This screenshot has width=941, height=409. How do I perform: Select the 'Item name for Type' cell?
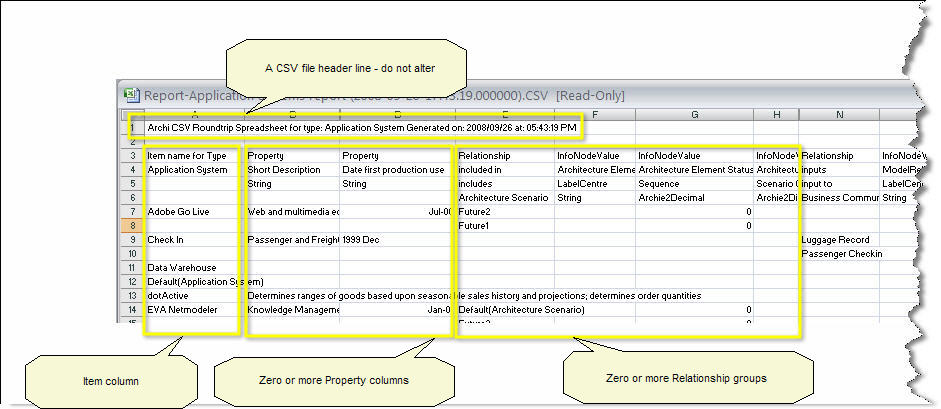coord(187,156)
